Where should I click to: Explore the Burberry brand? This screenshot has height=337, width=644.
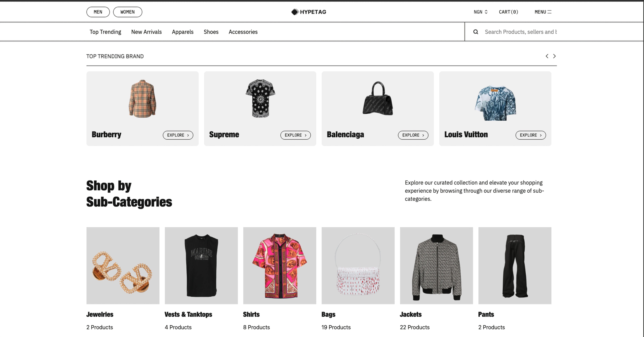coord(178,135)
